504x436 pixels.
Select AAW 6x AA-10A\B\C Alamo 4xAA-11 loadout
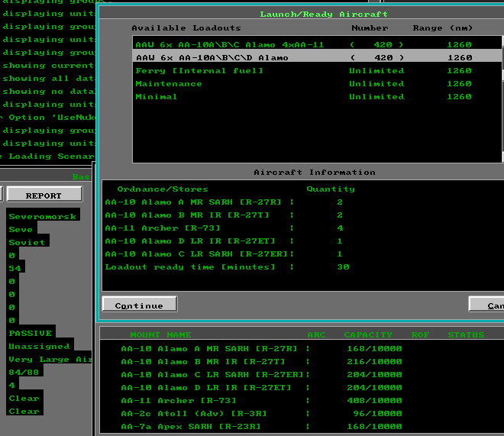click(x=317, y=44)
